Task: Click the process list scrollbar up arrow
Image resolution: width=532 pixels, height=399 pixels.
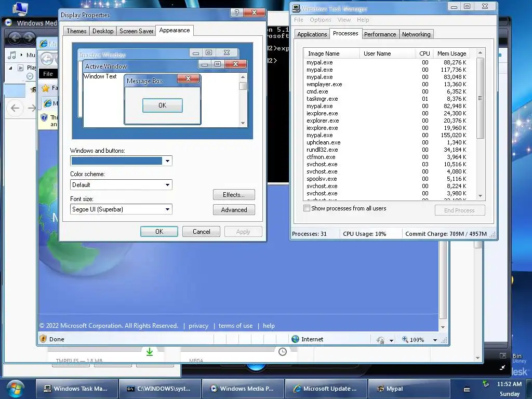Action: 480,52
